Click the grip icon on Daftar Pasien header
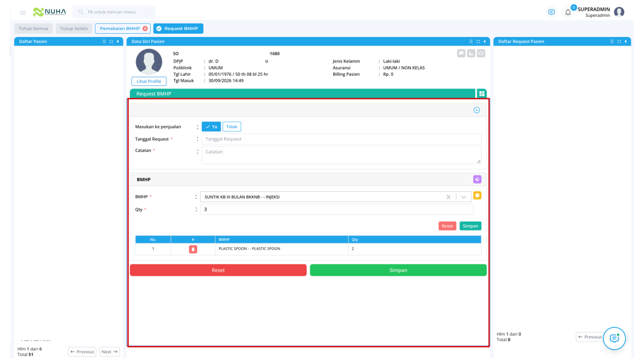This screenshot has height=362, width=644. pos(104,41)
